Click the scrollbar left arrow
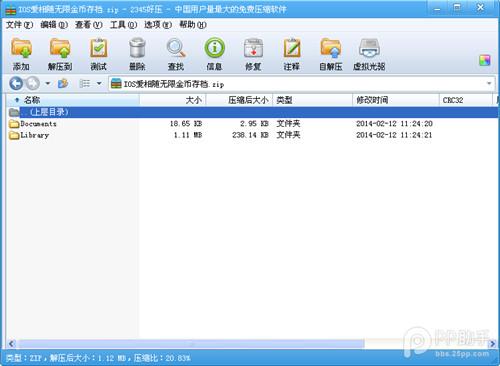Image resolution: width=500 pixels, height=366 pixels. (12, 344)
